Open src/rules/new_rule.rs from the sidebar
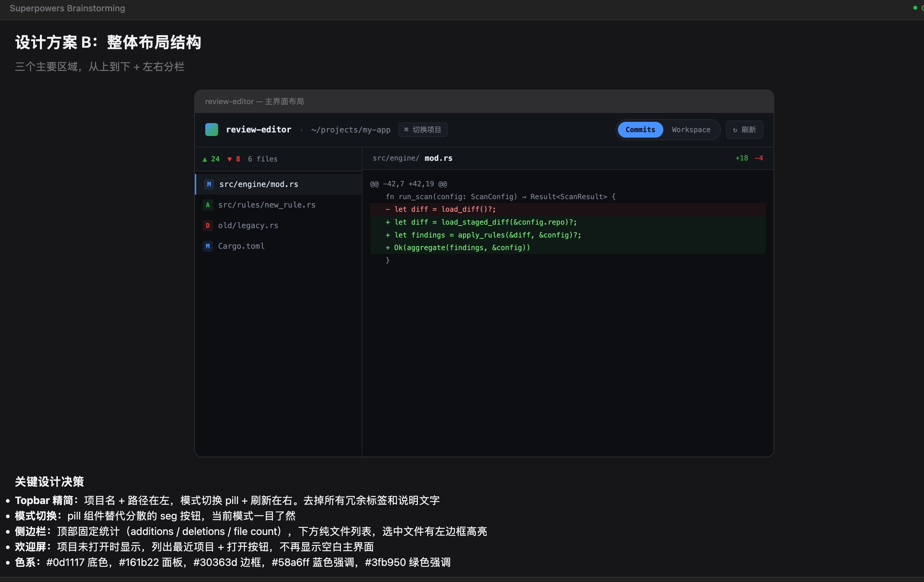 click(266, 205)
